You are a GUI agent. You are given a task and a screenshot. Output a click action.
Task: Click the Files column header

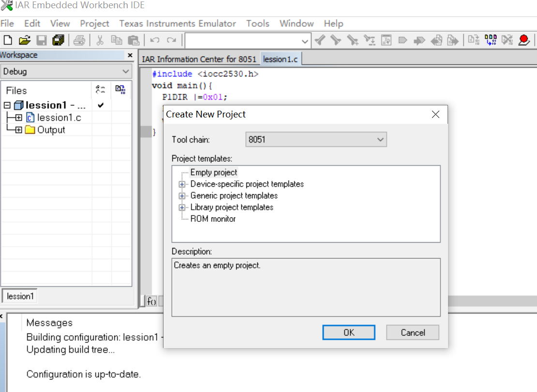pos(16,90)
